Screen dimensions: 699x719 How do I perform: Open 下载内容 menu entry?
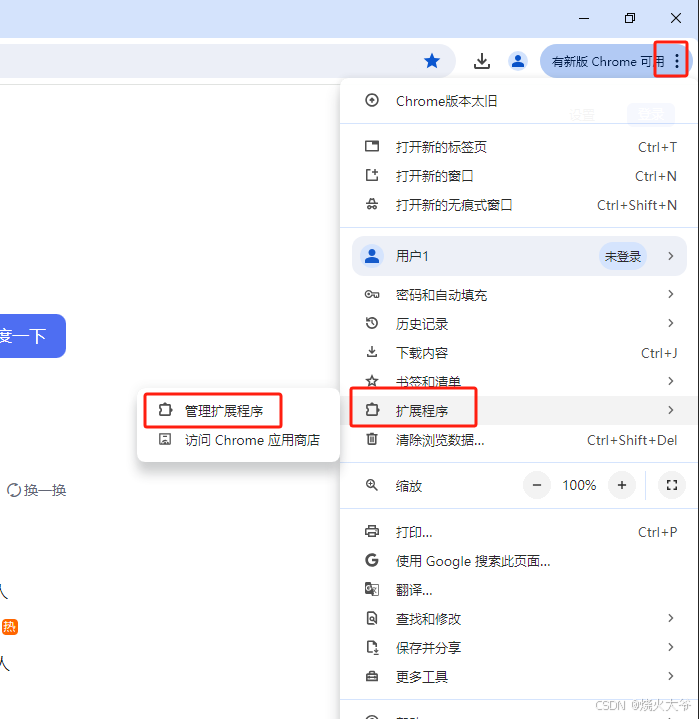click(x=519, y=353)
